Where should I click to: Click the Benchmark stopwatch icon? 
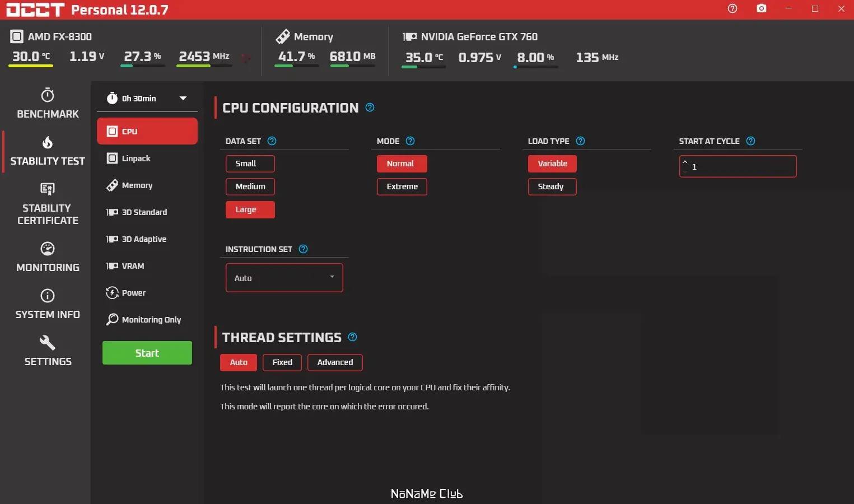click(48, 95)
